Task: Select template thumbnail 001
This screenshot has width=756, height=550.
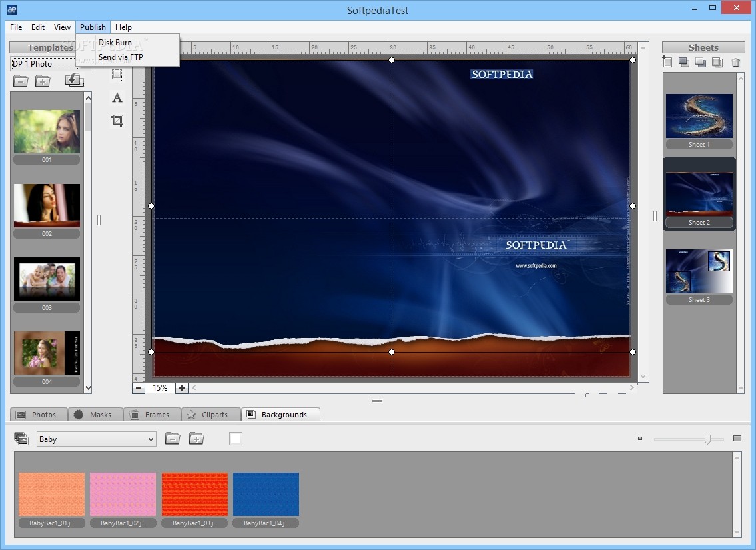Action: click(x=47, y=132)
